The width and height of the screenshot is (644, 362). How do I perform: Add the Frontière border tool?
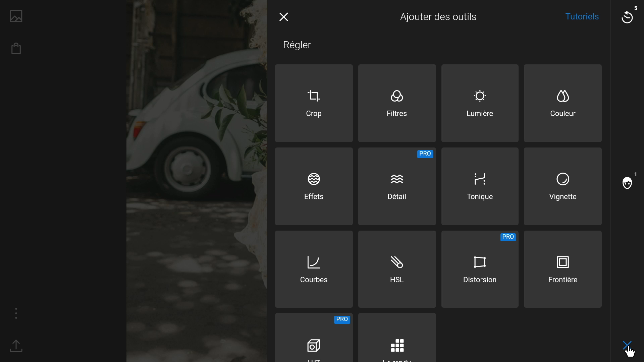[x=562, y=269]
